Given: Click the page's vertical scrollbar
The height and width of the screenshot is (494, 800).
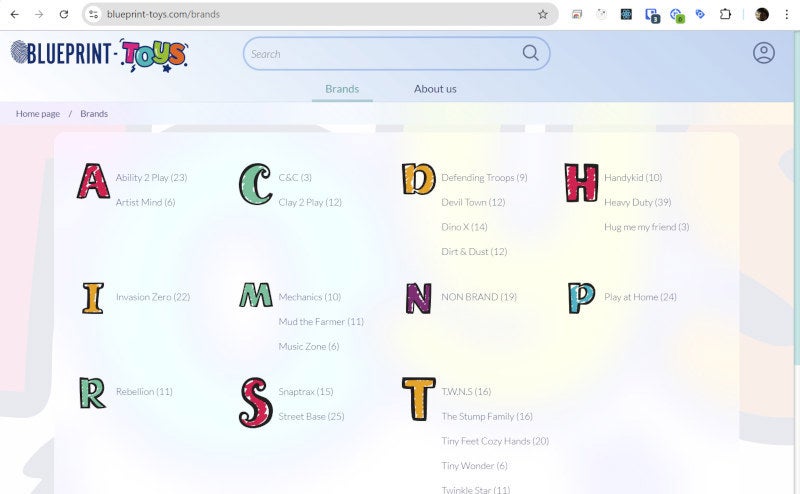Looking at the screenshot, I should coord(796,262).
